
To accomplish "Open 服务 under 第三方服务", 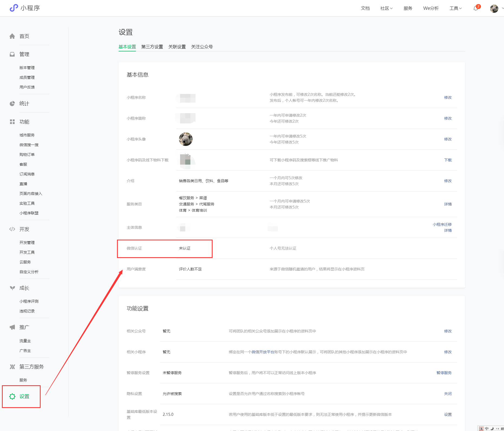I will pos(23,380).
